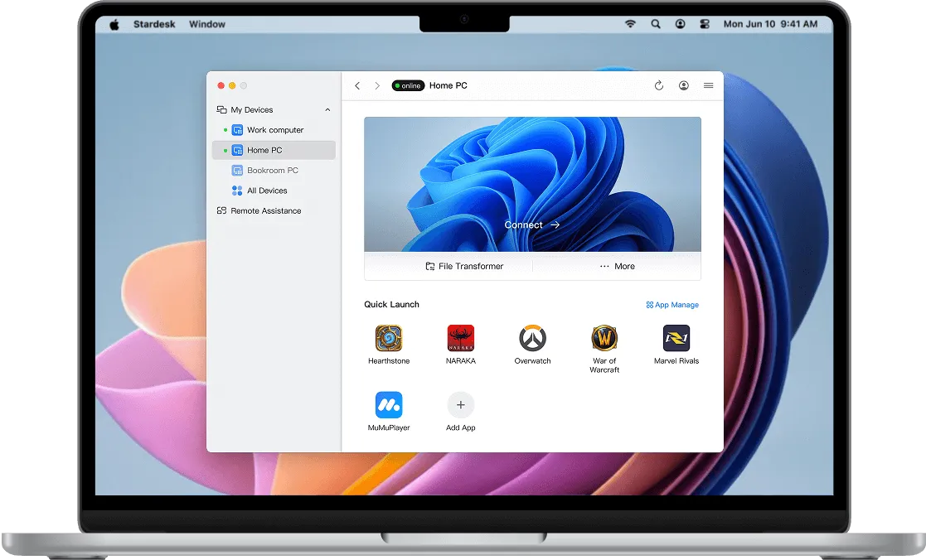Click the online status badge
926x560 pixels.
point(408,85)
